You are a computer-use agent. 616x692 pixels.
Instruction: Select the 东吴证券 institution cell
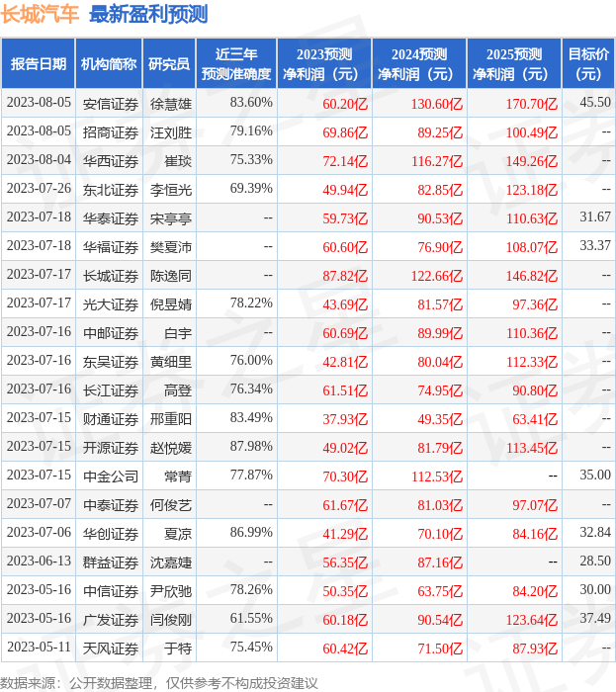pyautogui.click(x=111, y=362)
